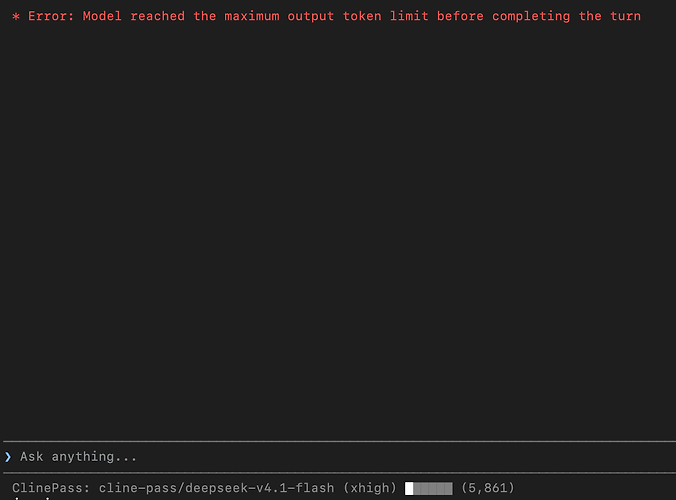Click the word Model in the error message

point(102,16)
